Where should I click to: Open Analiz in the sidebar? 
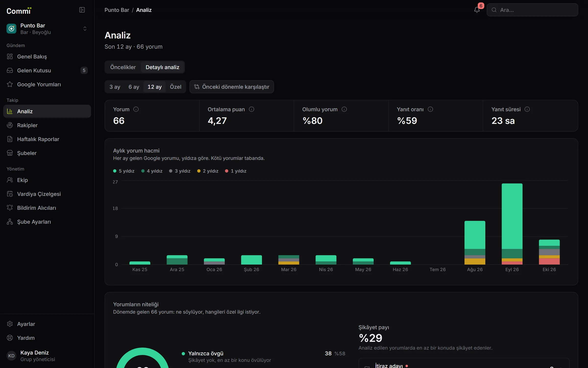[x=47, y=111]
